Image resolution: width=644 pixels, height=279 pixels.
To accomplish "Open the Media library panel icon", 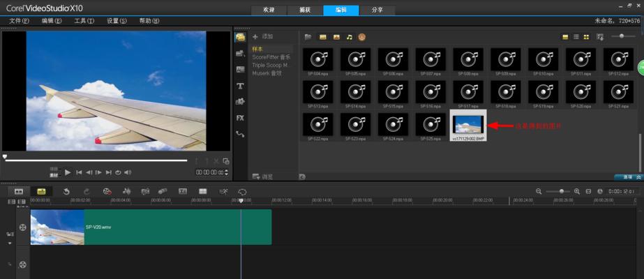I will pyautogui.click(x=240, y=37).
